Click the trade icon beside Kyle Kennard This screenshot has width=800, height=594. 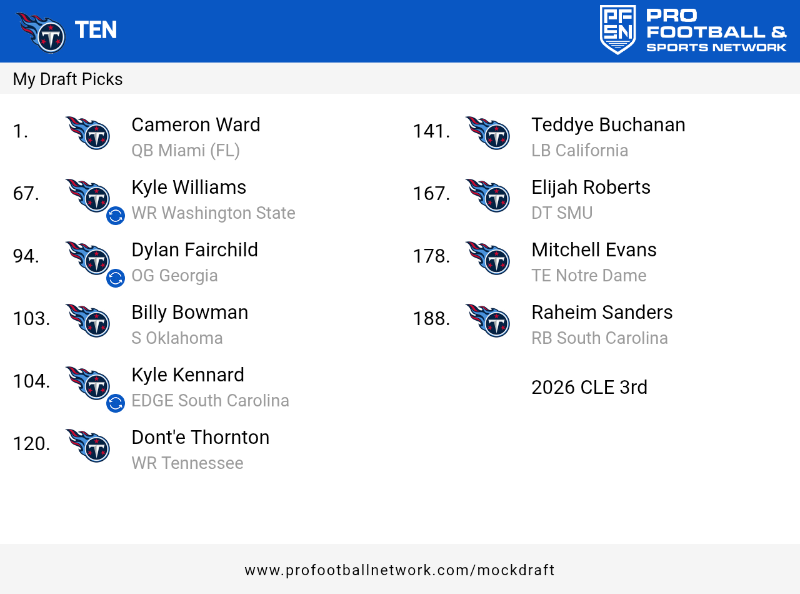[x=115, y=403]
